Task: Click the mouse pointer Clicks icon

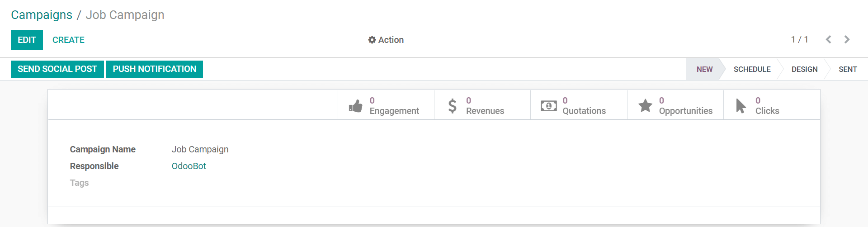Action: coord(741,106)
